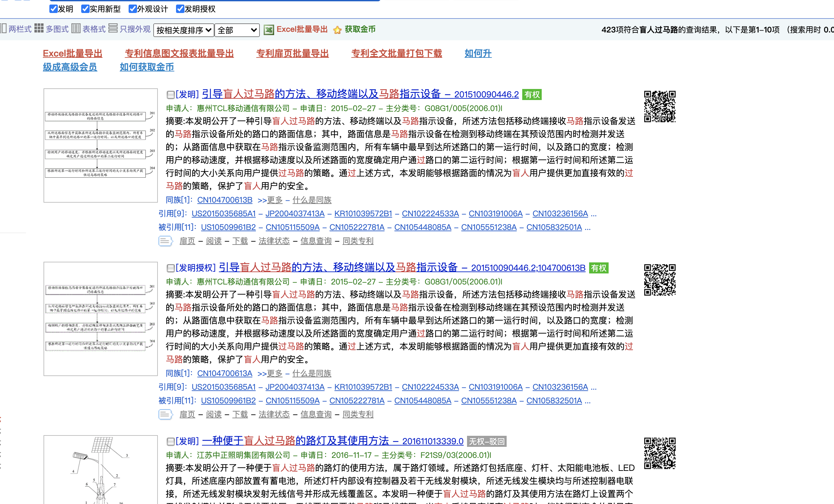Screen dimensions: 834x504
Task: Open first result's cited US2015035685A1
Action: (223, 214)
